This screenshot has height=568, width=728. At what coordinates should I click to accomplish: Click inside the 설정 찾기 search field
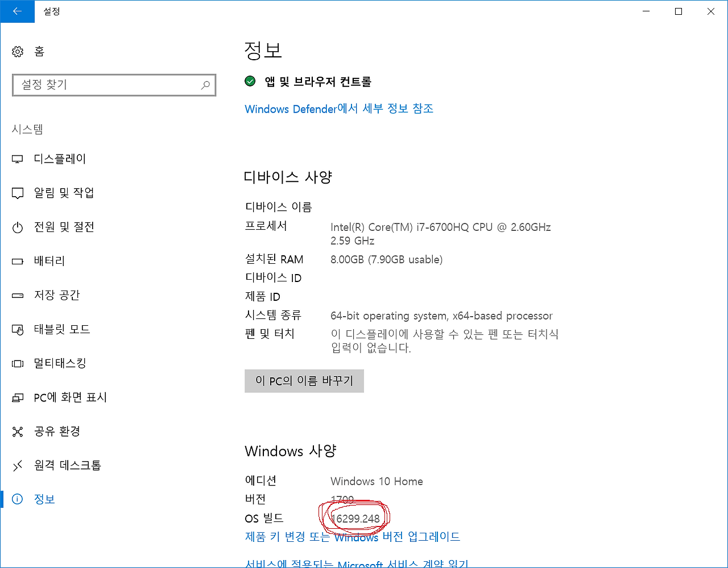102,85
